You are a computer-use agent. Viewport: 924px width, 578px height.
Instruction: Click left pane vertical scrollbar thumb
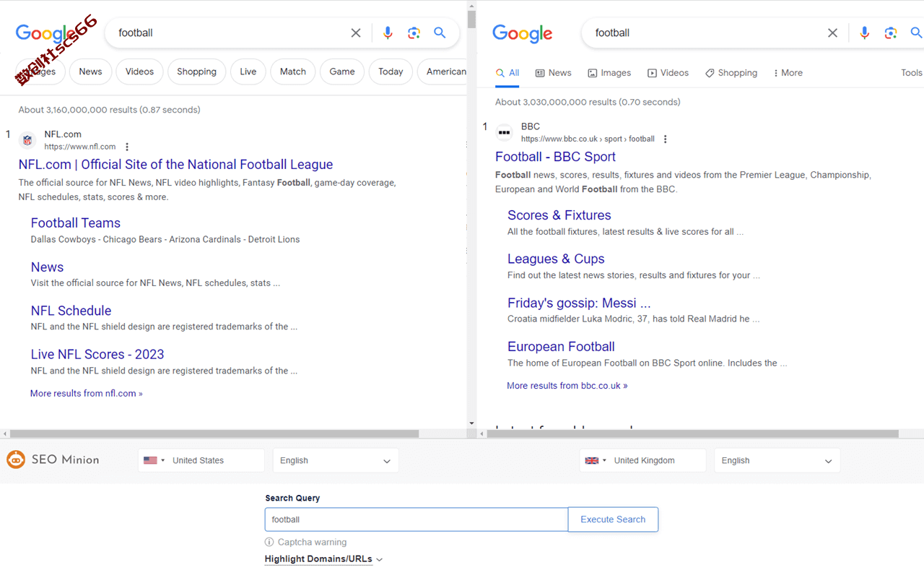tap(471, 19)
